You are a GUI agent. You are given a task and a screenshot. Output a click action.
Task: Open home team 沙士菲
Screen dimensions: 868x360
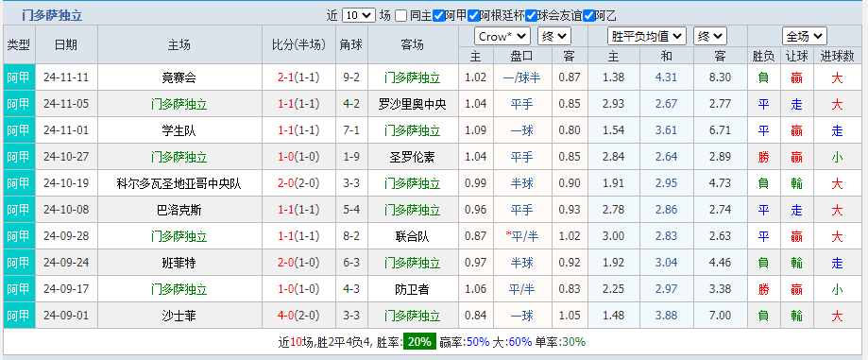(179, 316)
